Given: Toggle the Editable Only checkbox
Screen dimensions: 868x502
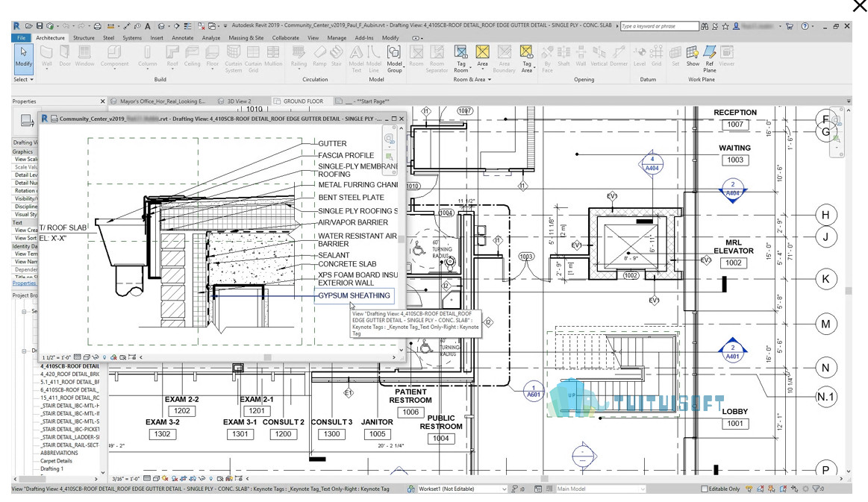Looking at the screenshot, I should pyautogui.click(x=704, y=489).
